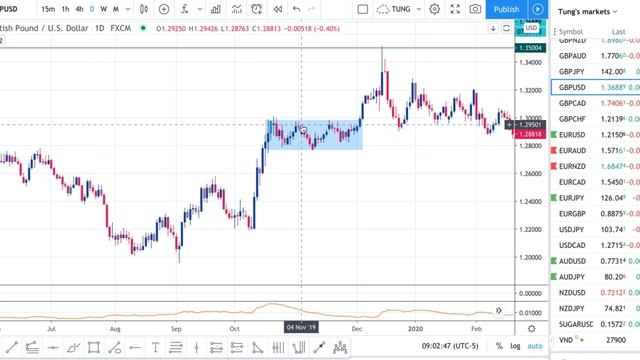
Task: Switch to 1h timeframe
Action: click(x=65, y=9)
